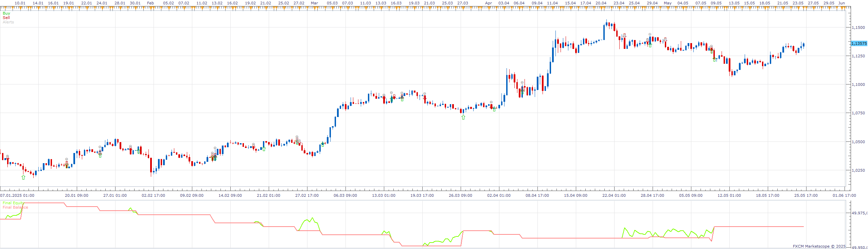Viewport: 868px width, 249px height.
Task: Select the alert marker above the 19.02 candle
Action: 253,144
